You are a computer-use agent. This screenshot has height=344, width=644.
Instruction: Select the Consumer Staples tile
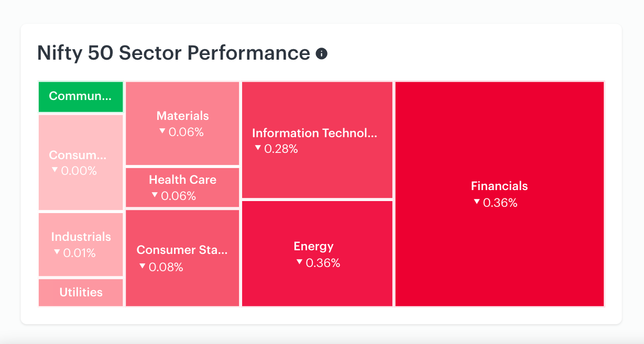(x=182, y=258)
